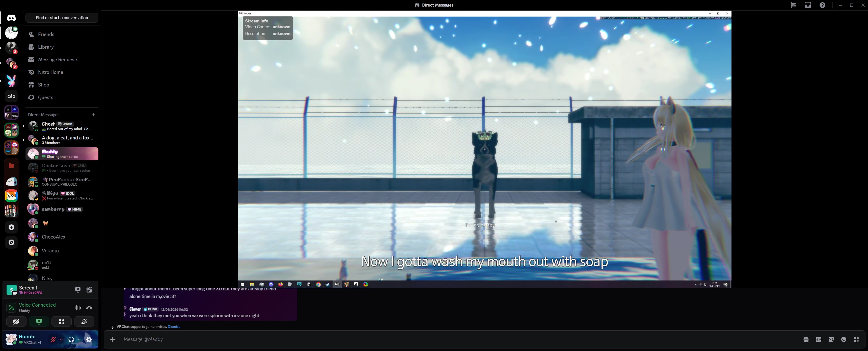Toggle microphone mute for Hanabi
The width and height of the screenshot is (868, 351).
pos(53,340)
